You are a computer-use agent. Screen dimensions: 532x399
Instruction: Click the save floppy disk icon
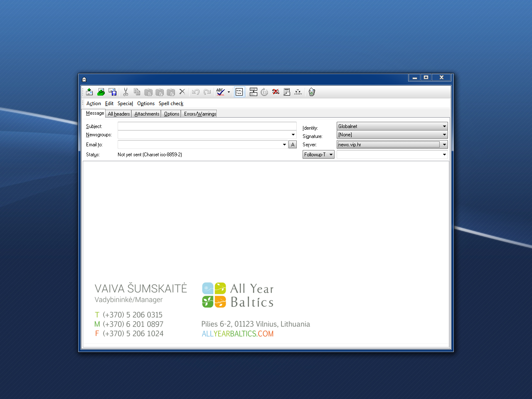point(112,92)
